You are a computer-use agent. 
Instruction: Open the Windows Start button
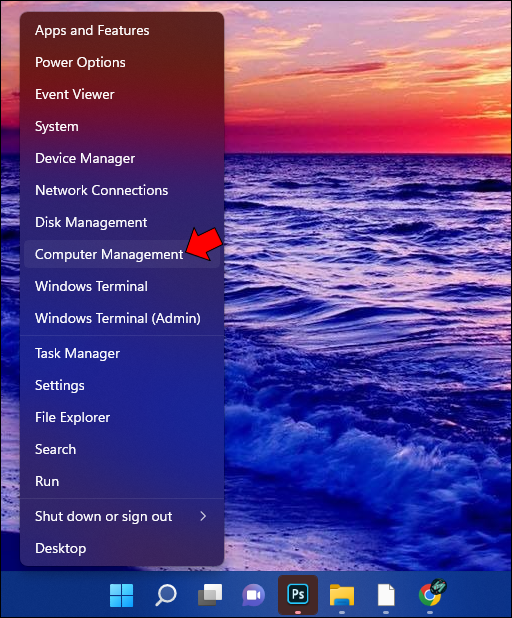tap(121, 595)
